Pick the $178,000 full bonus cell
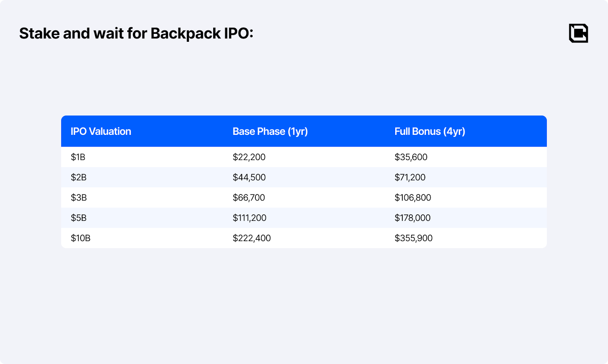Image resolution: width=608 pixels, height=364 pixels. tap(412, 218)
